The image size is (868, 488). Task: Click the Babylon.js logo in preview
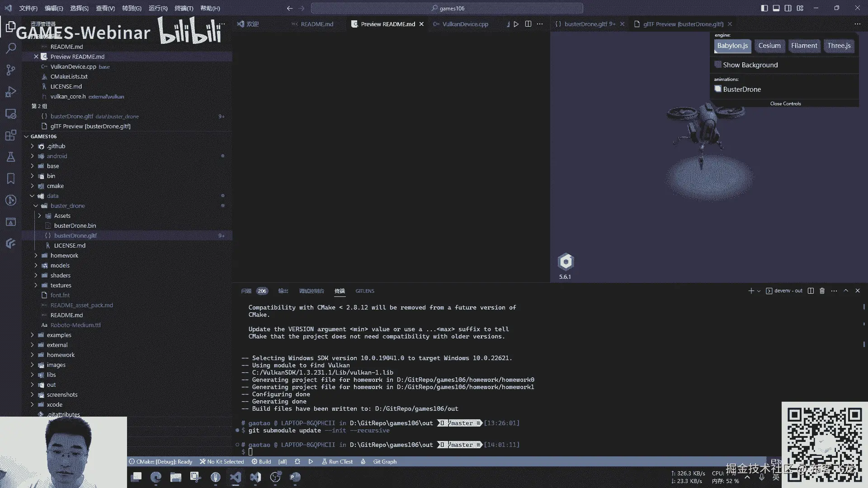tap(566, 262)
